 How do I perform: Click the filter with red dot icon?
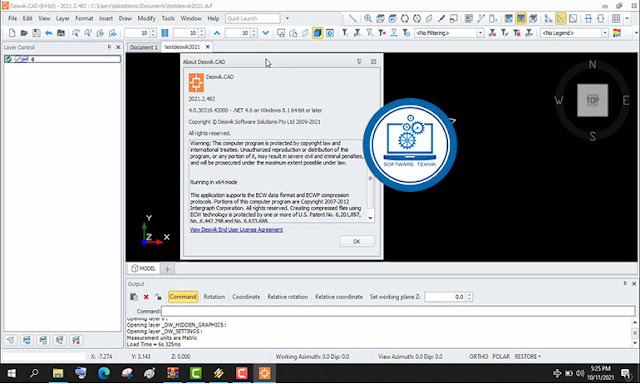pos(382,33)
